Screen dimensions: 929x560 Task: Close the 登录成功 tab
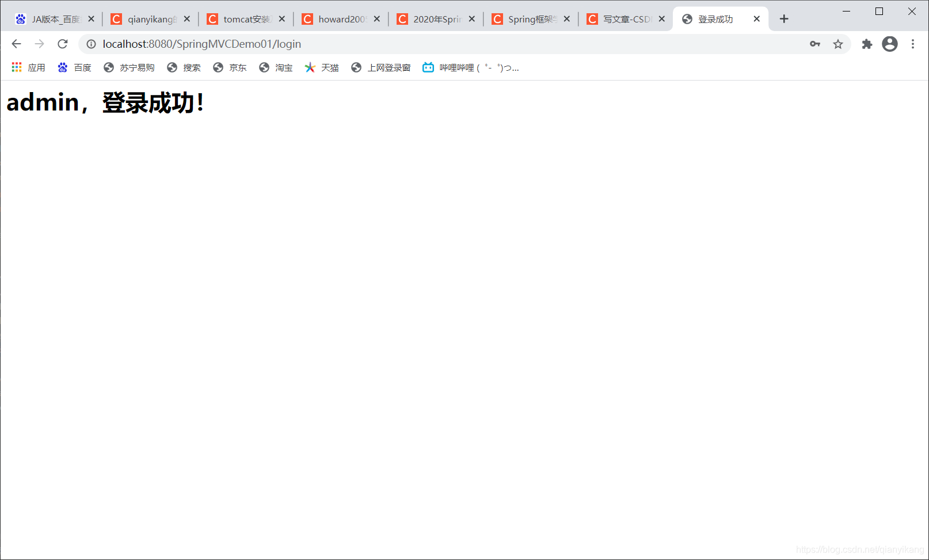click(x=756, y=19)
